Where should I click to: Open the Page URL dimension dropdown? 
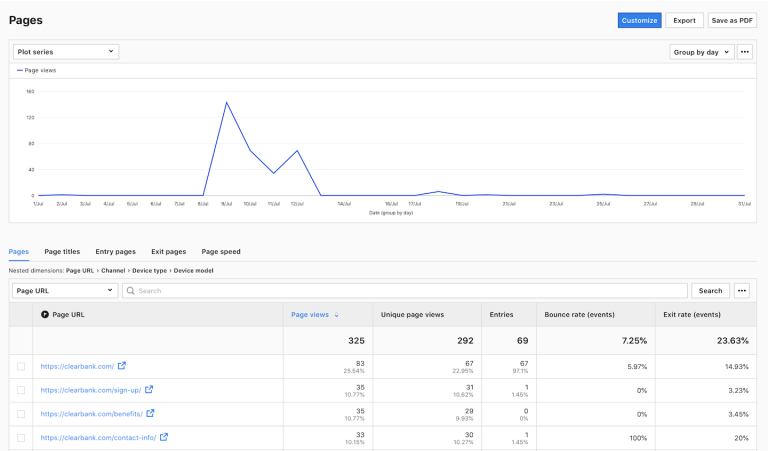pyautogui.click(x=65, y=291)
